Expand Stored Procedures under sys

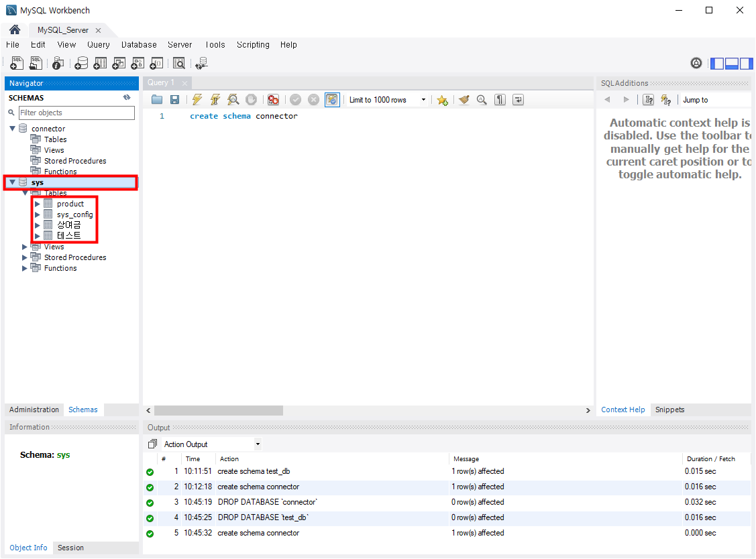25,257
